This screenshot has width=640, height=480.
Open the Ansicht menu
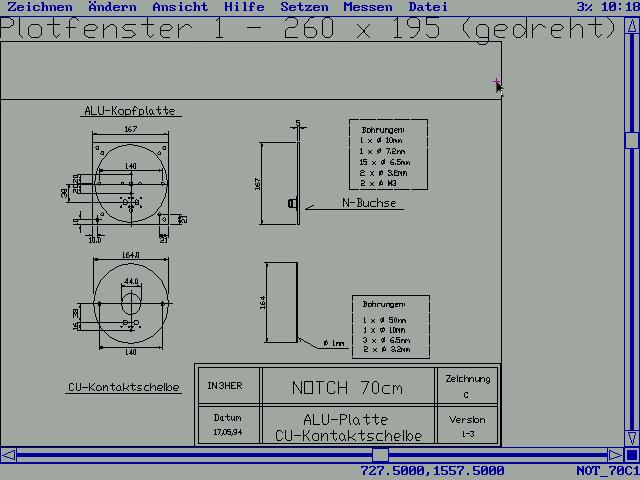(x=180, y=7)
